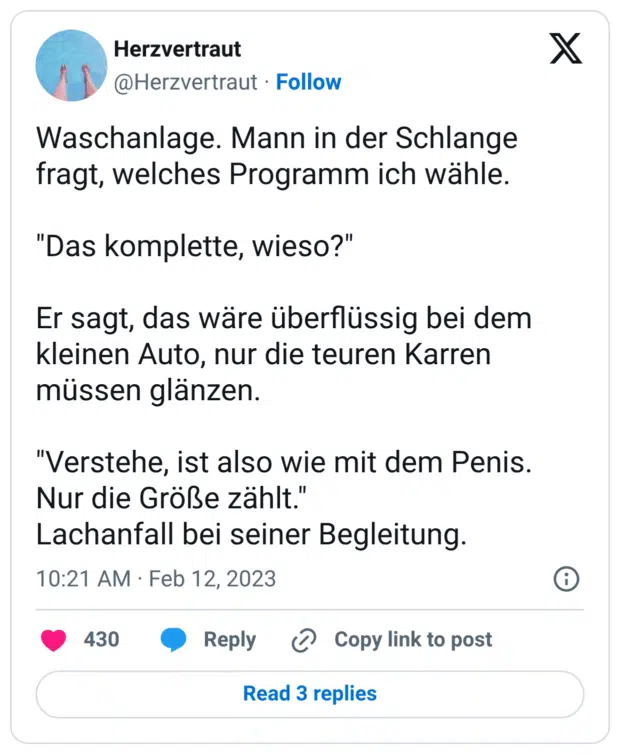The width and height of the screenshot is (620, 754).
Task: Click the blue reply speech bubble icon
Action: point(174,640)
